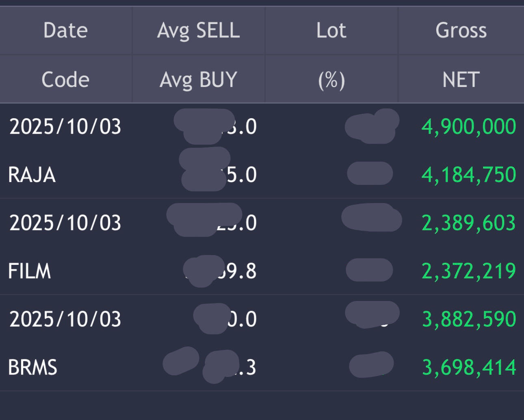Select the 4,900,000 gross value
The image size is (524, 420).
pos(469,126)
